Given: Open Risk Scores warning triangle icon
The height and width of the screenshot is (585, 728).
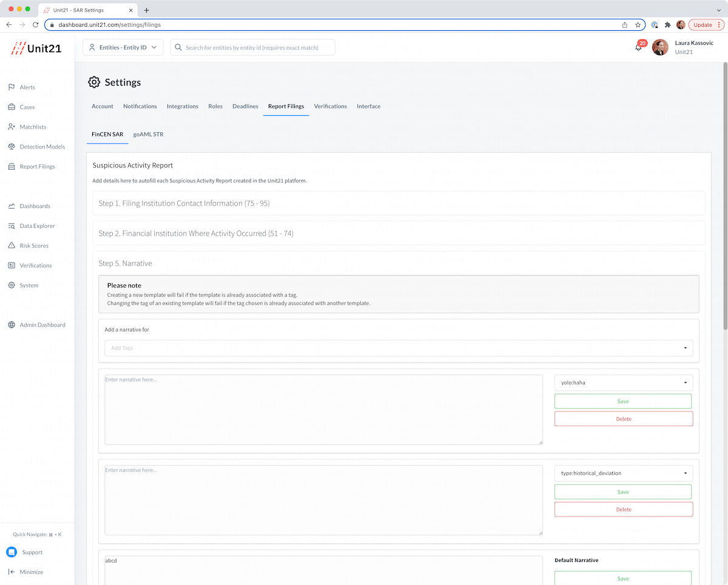Looking at the screenshot, I should (x=12, y=246).
